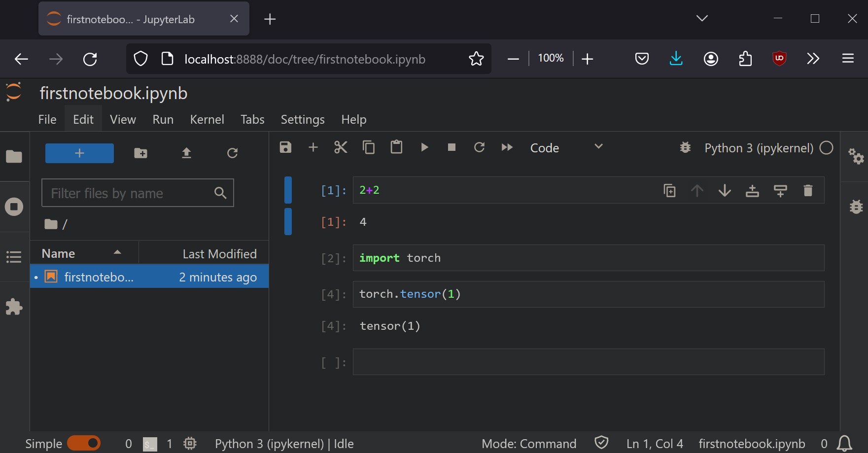This screenshot has width=868, height=453.
Task: Sort files by Name column header
Action: coord(84,253)
